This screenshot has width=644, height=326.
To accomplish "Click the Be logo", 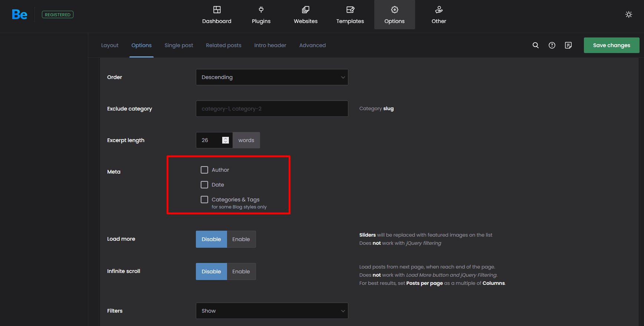I will click(x=20, y=14).
